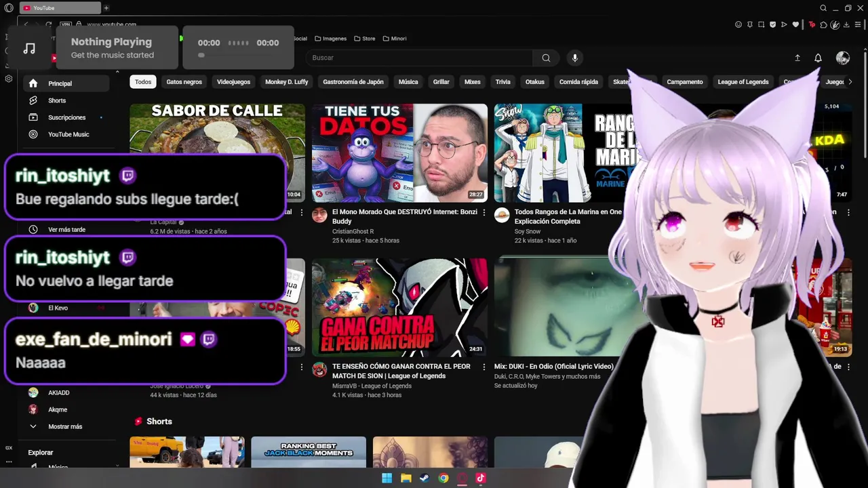868x488 pixels.
Task: Open options menu for Sion matchup video
Action: [484, 367]
